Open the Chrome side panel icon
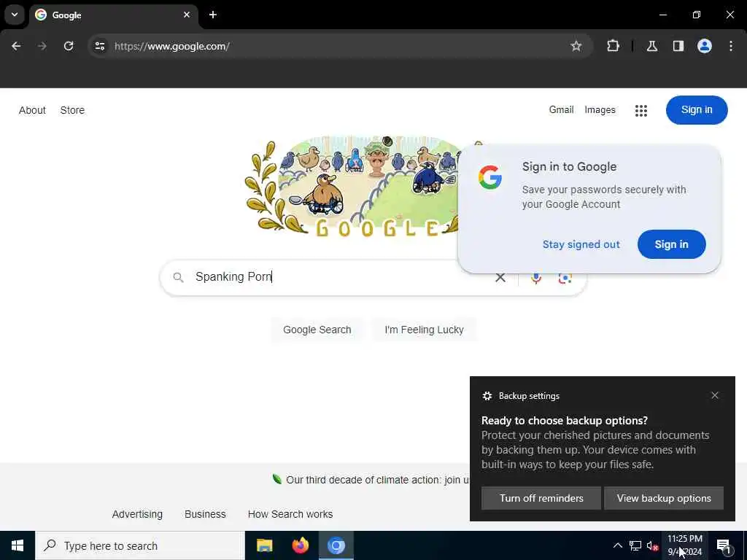 (x=678, y=46)
